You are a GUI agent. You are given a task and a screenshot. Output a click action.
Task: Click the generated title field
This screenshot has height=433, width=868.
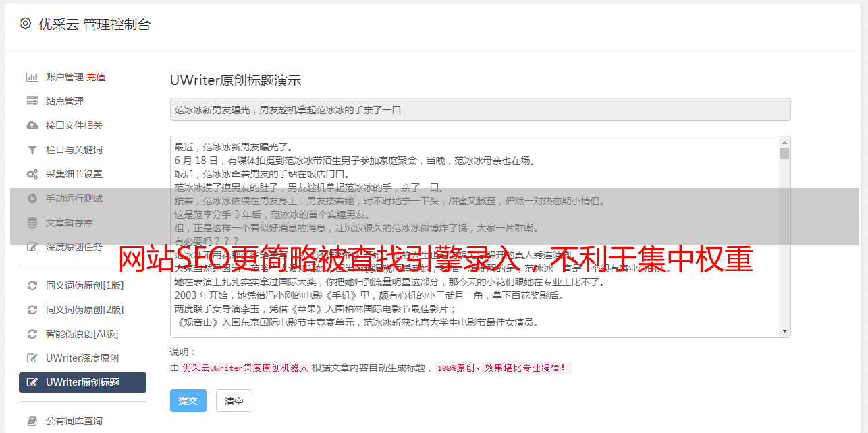480,109
